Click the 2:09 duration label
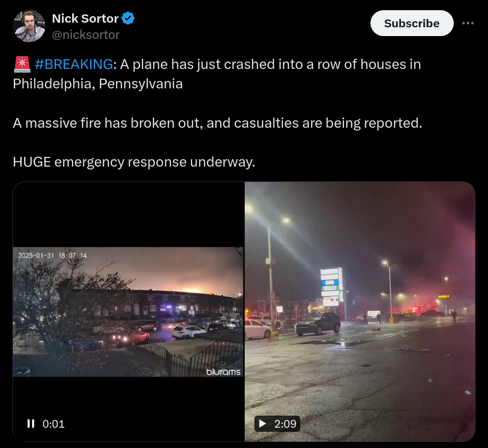 coord(285,424)
